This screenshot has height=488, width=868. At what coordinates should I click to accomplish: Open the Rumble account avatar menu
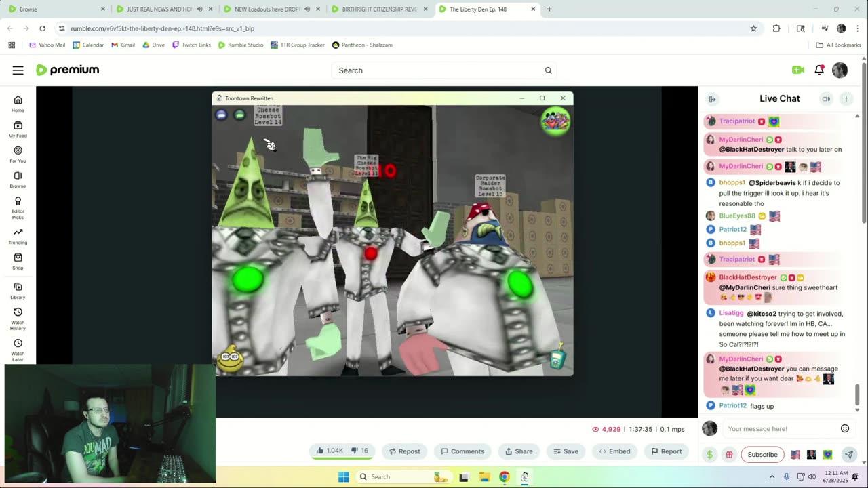pos(840,70)
